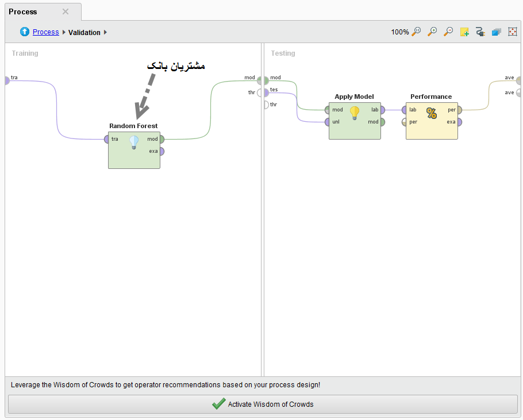
Task: Reset zoom to 100% with magnifier icon
Action: coord(416,32)
